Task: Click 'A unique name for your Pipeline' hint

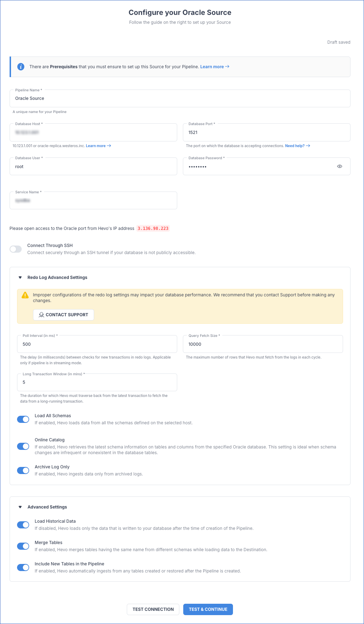Action: [x=39, y=112]
